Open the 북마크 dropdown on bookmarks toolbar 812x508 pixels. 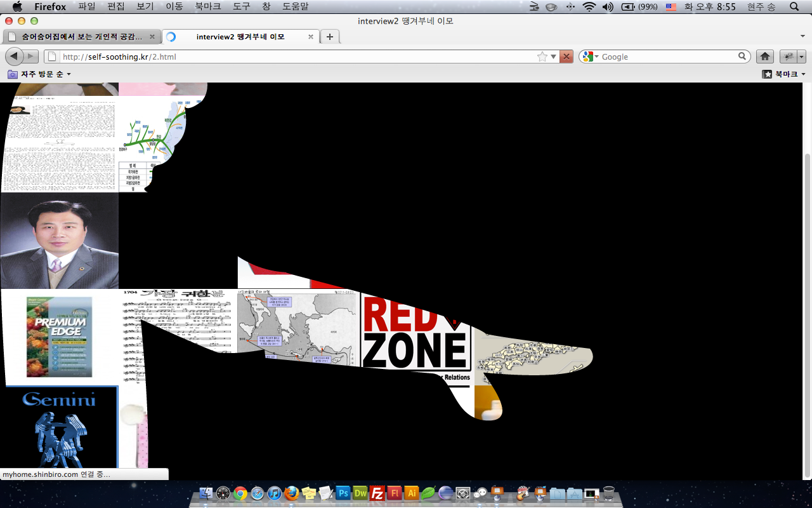(x=784, y=74)
